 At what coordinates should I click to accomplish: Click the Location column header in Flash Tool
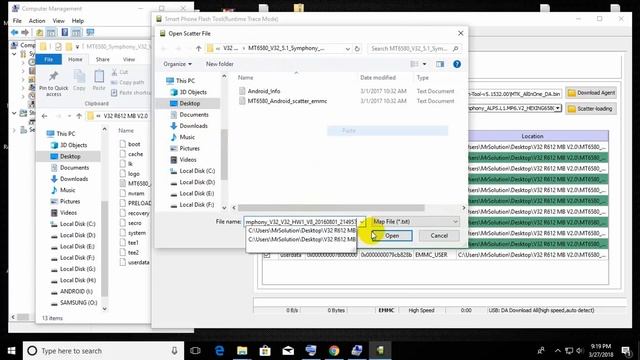pos(532,136)
